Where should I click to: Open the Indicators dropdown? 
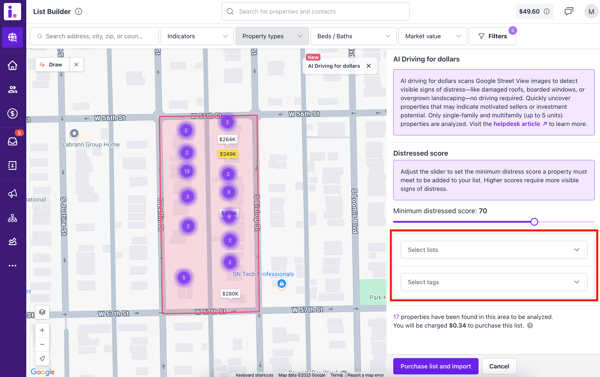(x=197, y=36)
